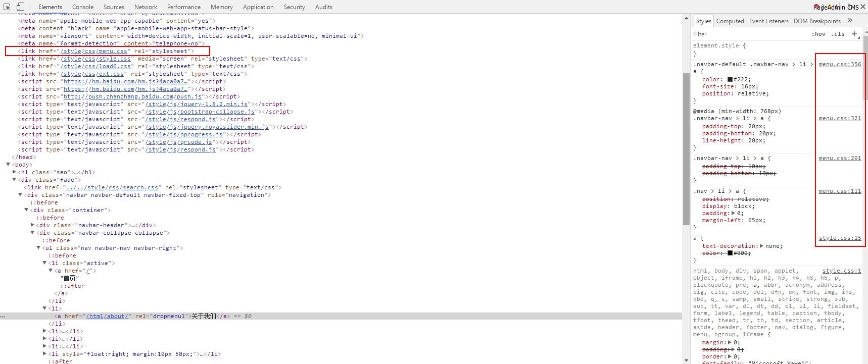Viewport: 868px width, 364px height.
Task: Open color picker for #000 swatch
Action: tap(730, 253)
